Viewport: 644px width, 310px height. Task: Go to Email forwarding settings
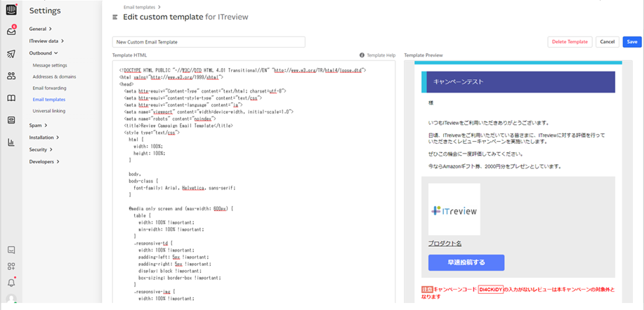pos(49,88)
